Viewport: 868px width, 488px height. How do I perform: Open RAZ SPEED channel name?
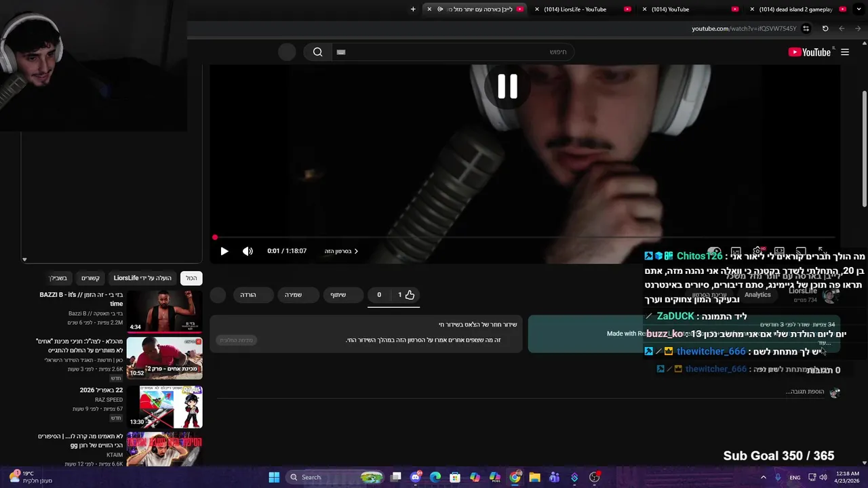tap(108, 400)
